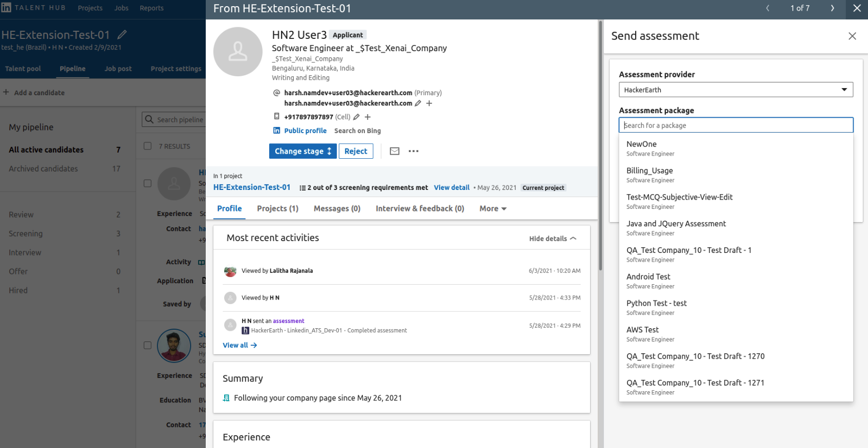This screenshot has height=448, width=868.
Task: Pick the AWS Test package
Action: click(736, 334)
